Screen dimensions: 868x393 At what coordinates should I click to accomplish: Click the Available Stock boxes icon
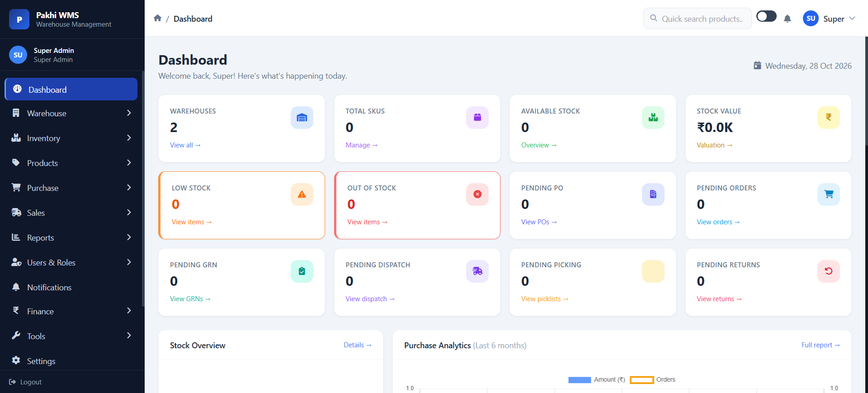[653, 118]
